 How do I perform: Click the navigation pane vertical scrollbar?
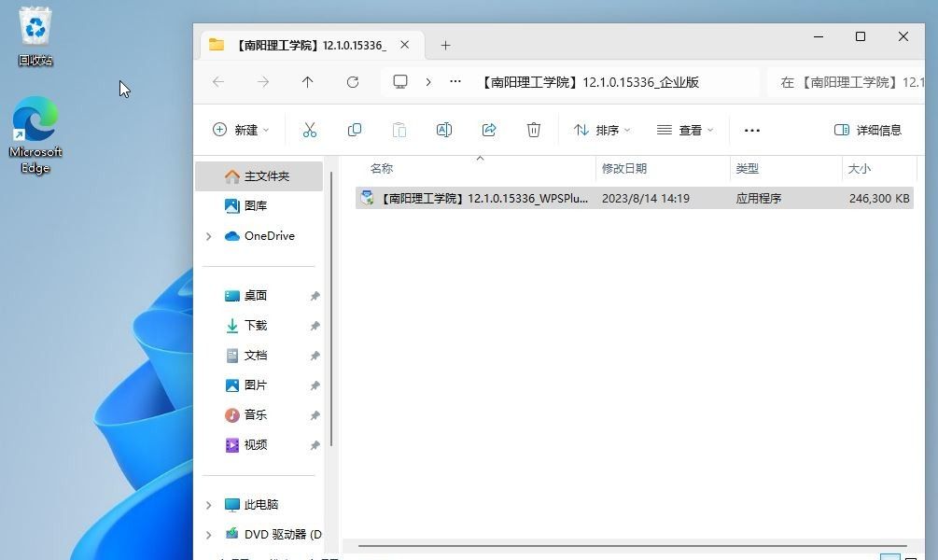pos(330,308)
